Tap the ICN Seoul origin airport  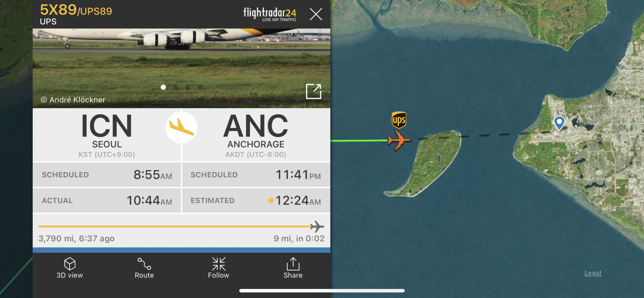click(107, 135)
